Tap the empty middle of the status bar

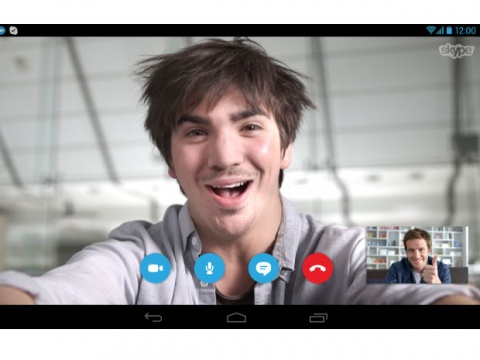[220, 30]
